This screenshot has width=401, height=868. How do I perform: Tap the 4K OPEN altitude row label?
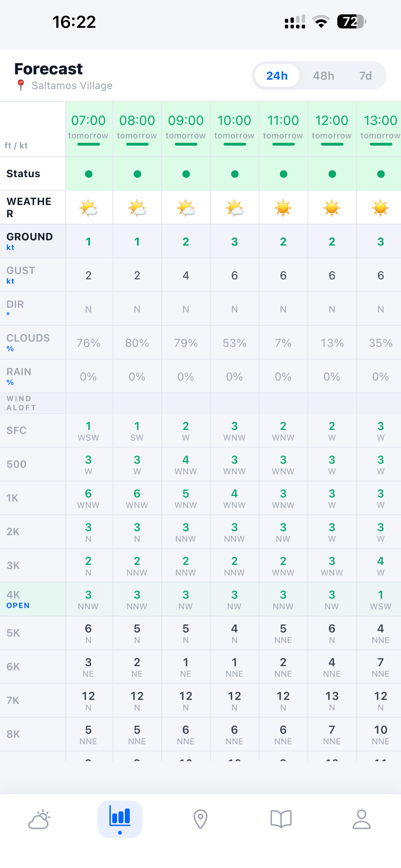(x=33, y=600)
